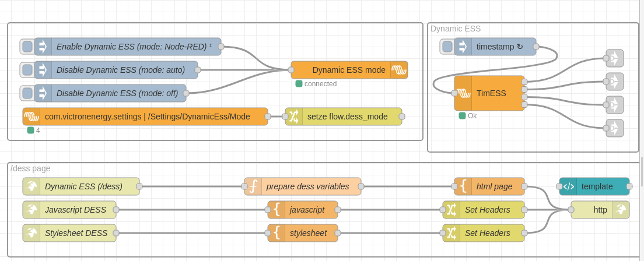Click globe icon on Javascript DESS node

tap(32, 210)
